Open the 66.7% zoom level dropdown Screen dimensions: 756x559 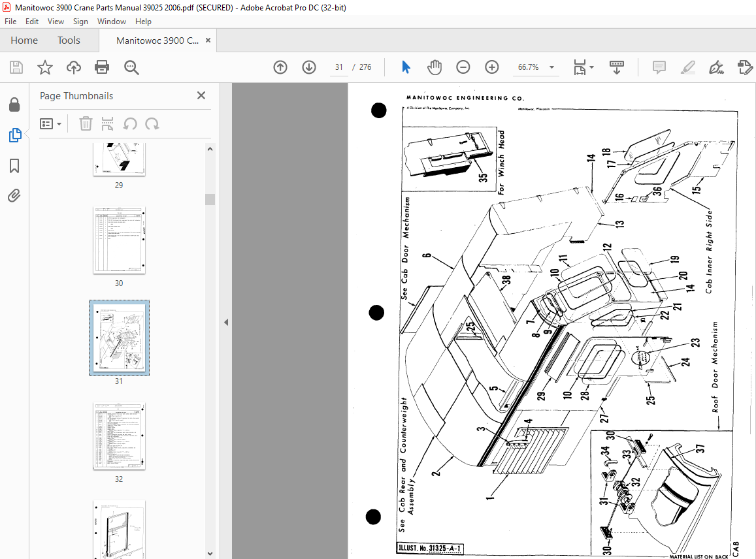coord(551,67)
